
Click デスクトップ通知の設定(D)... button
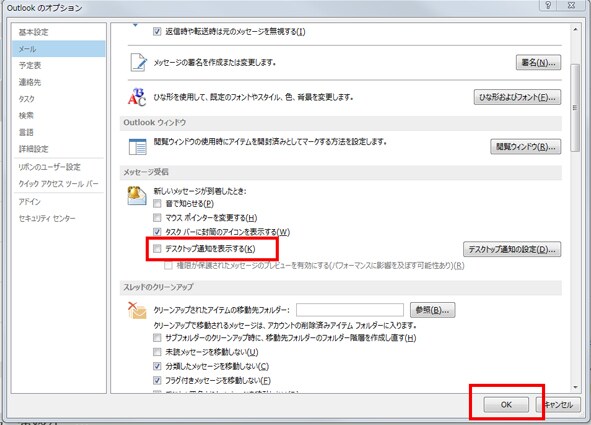(x=512, y=249)
